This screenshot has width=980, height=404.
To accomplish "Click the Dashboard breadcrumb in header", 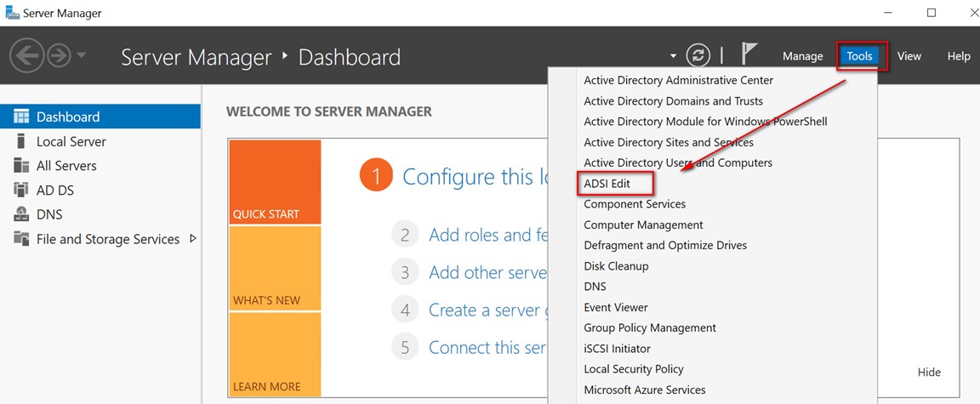I will (x=350, y=57).
